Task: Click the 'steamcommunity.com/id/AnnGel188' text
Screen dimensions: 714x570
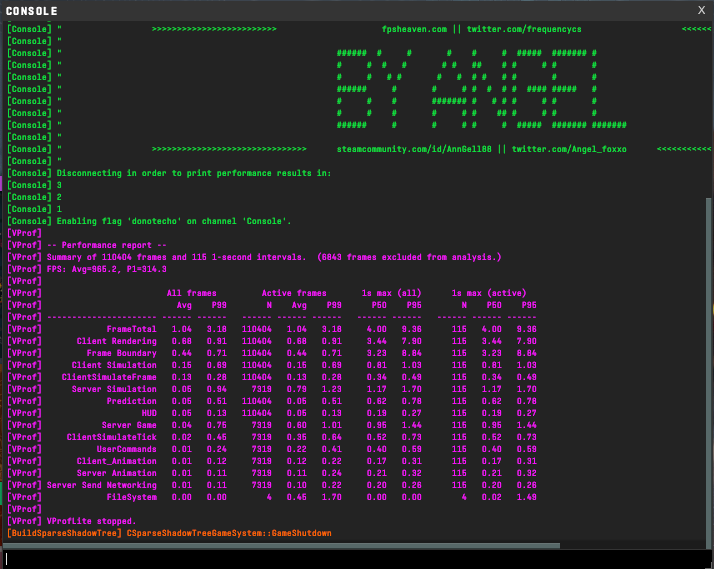Action: coord(414,149)
